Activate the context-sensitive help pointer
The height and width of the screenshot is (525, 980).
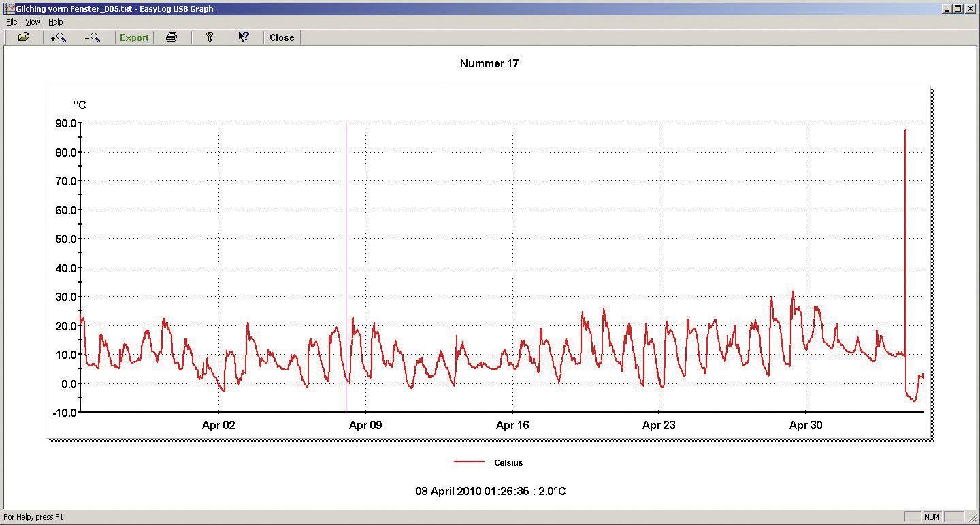244,37
